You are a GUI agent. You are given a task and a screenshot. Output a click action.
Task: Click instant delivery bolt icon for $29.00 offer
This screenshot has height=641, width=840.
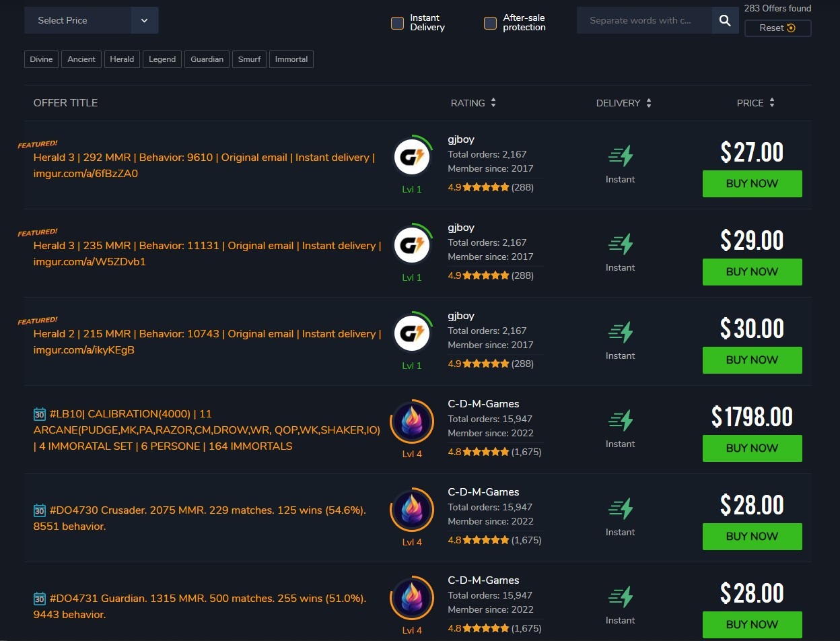pos(621,244)
